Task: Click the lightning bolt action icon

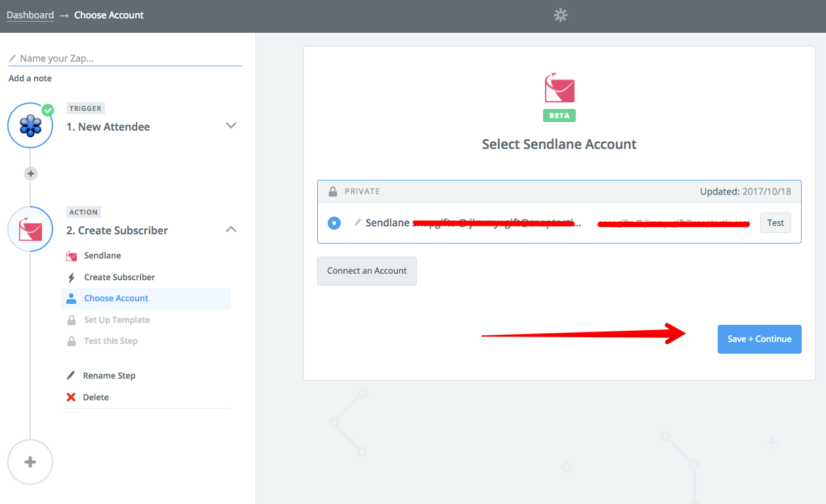Action: tap(72, 278)
